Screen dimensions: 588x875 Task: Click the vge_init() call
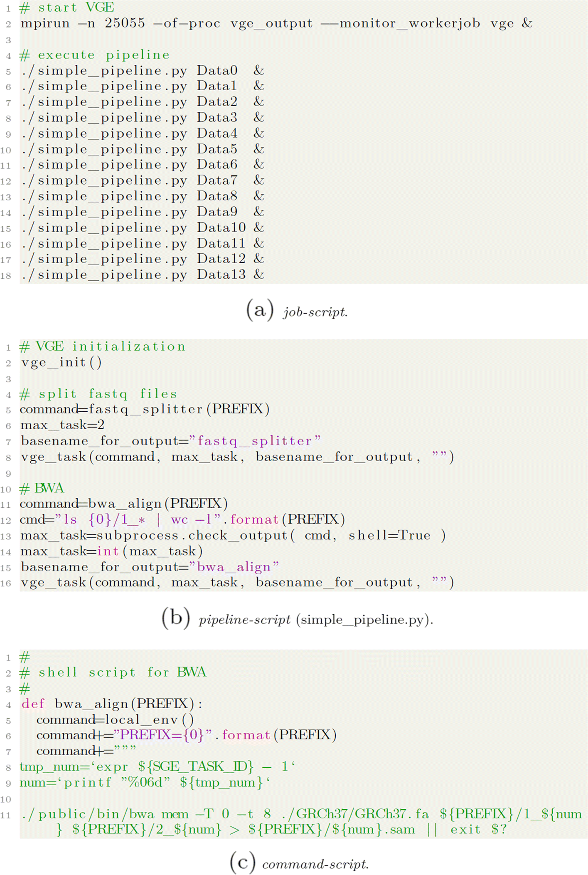(x=61, y=363)
